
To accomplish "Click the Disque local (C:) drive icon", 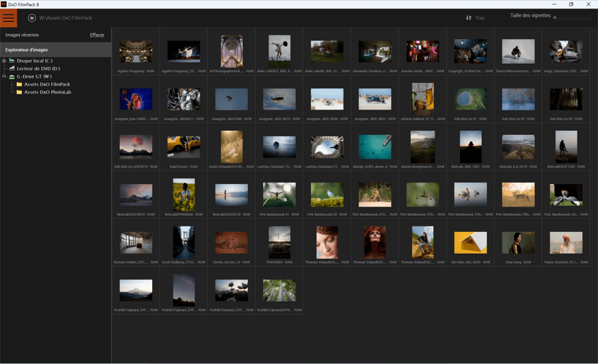I will [11, 60].
